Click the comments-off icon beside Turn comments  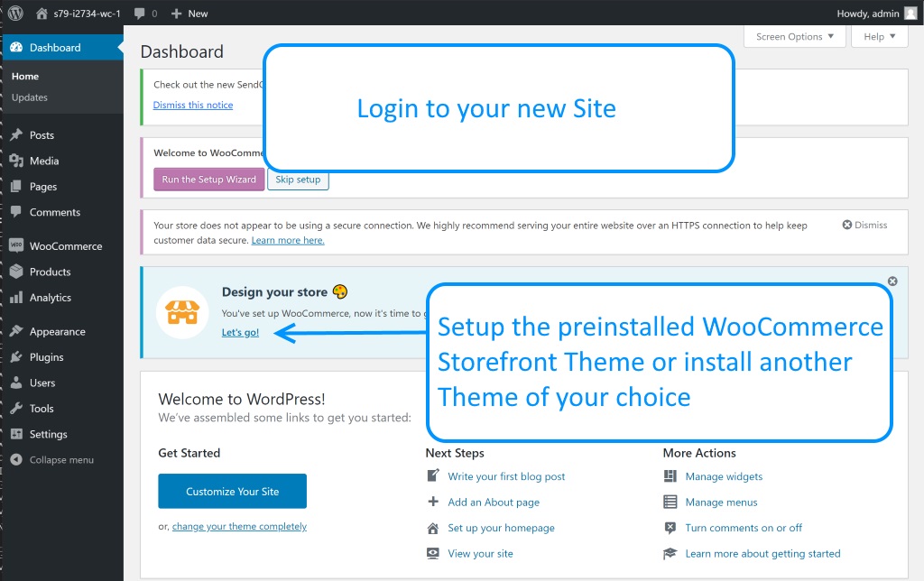coord(670,528)
